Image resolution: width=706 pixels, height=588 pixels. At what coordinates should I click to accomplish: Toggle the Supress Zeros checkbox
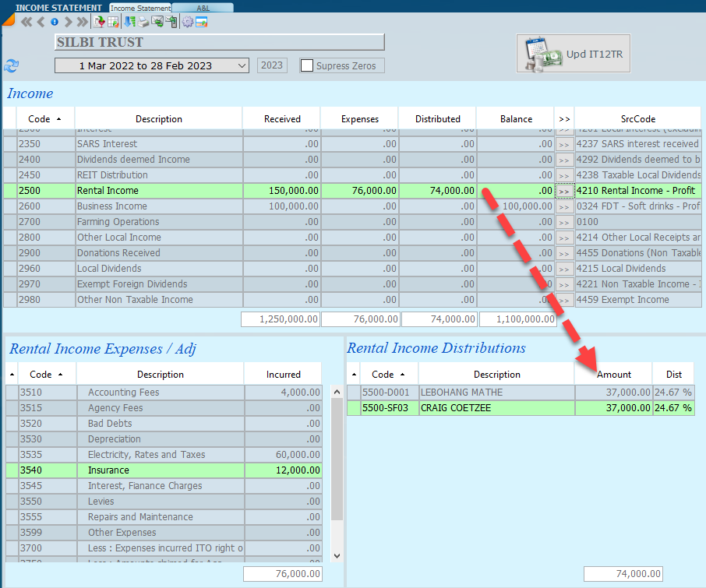307,66
